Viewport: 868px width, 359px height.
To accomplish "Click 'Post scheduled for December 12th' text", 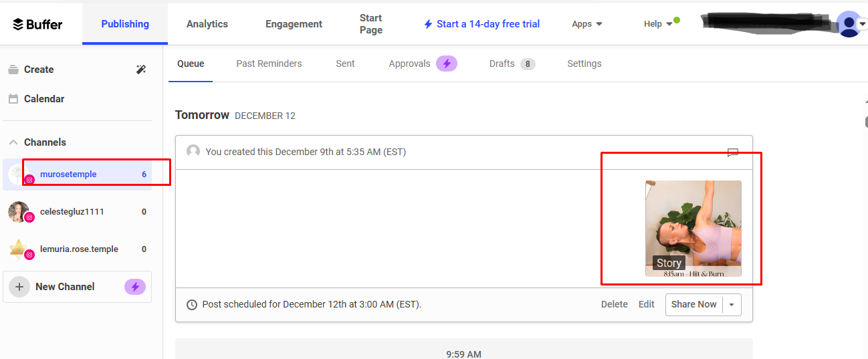I will click(x=312, y=304).
